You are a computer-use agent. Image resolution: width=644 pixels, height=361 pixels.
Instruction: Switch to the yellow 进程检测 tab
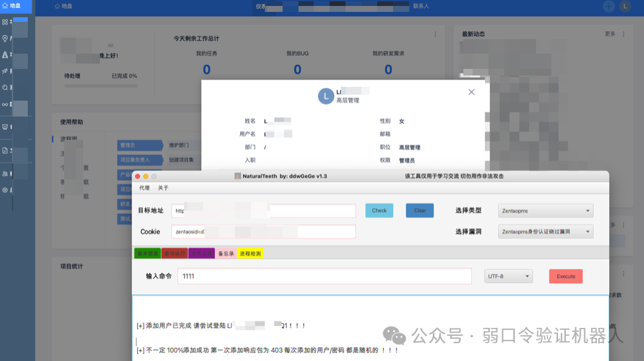point(250,253)
